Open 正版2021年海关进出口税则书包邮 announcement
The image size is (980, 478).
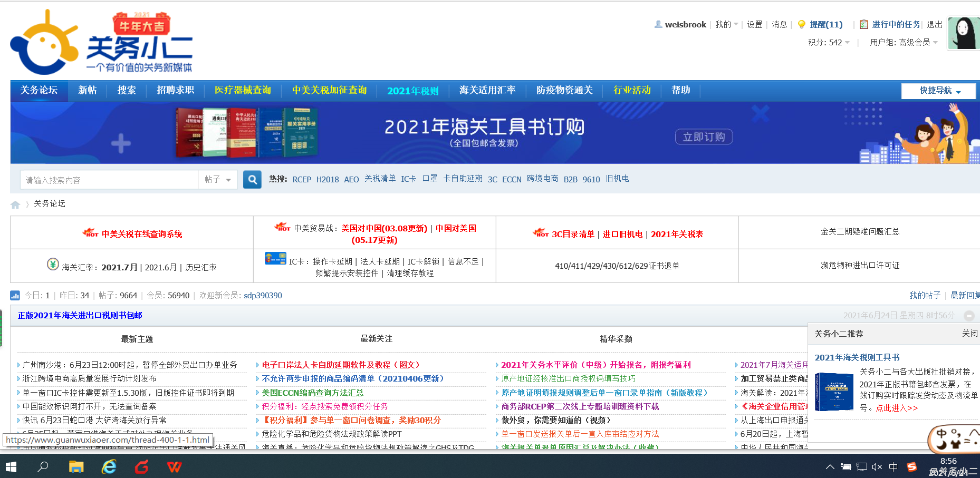(80, 315)
